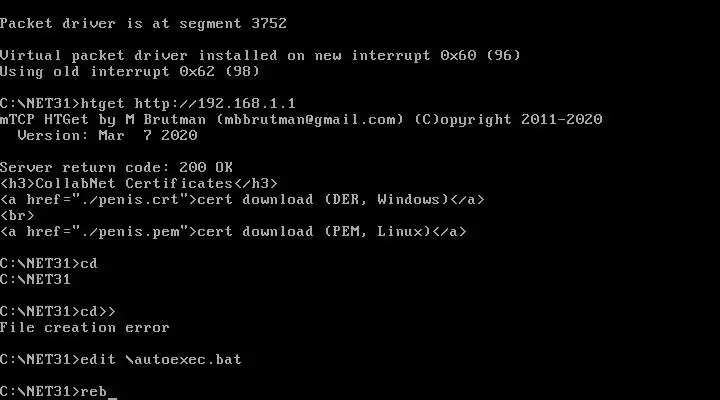Viewport: 720px width, 400px height.
Task: Place the cursor after the typed "reb" command
Action: pos(111,391)
